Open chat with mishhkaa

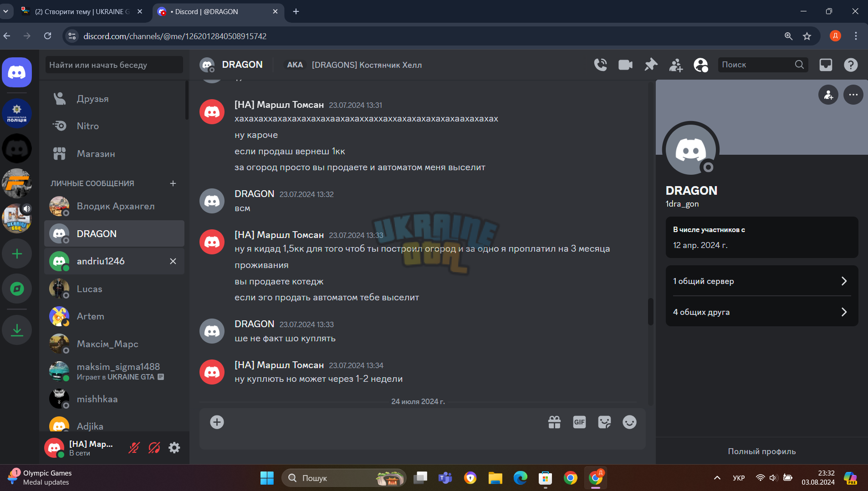(x=114, y=399)
